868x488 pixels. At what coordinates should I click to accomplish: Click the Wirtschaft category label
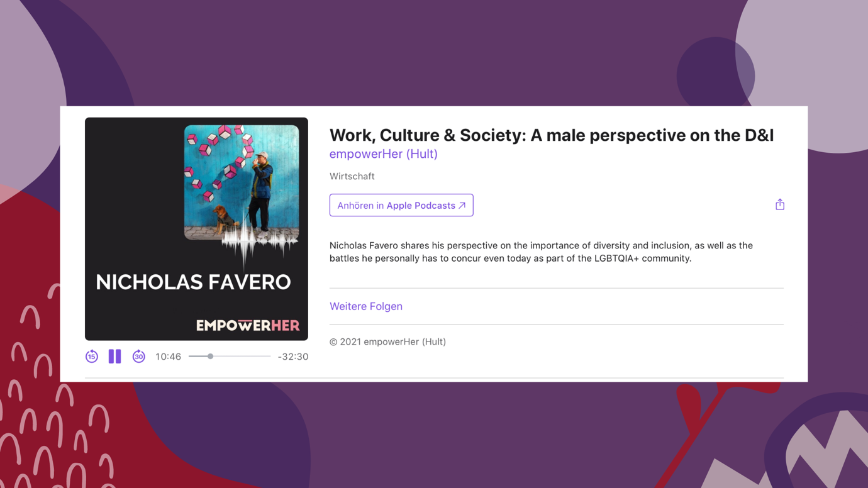coord(352,177)
